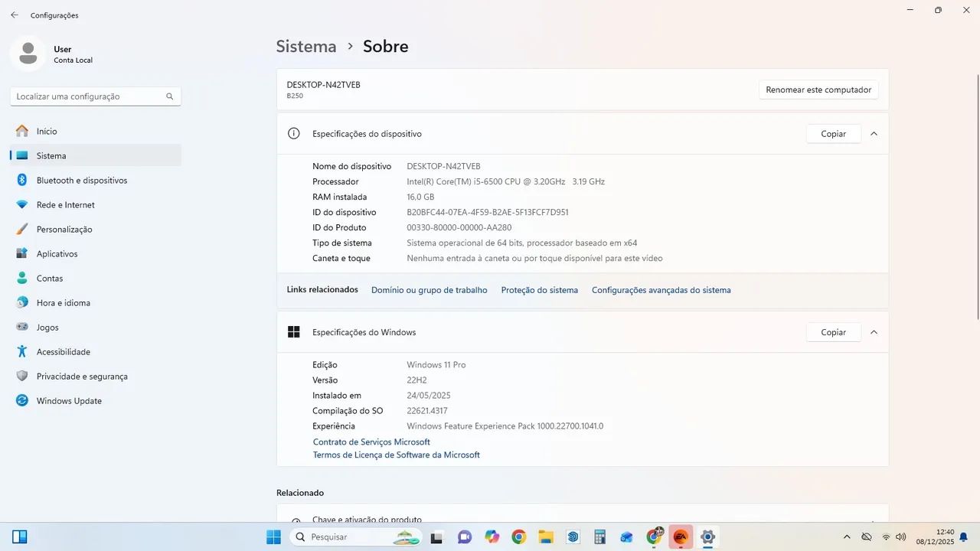Click the back arrow in Configurações
Image resolution: width=980 pixels, height=551 pixels.
point(15,15)
